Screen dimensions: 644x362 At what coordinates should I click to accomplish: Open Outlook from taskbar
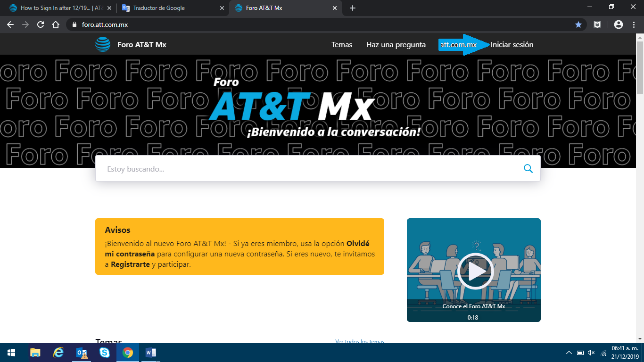pos(82,353)
